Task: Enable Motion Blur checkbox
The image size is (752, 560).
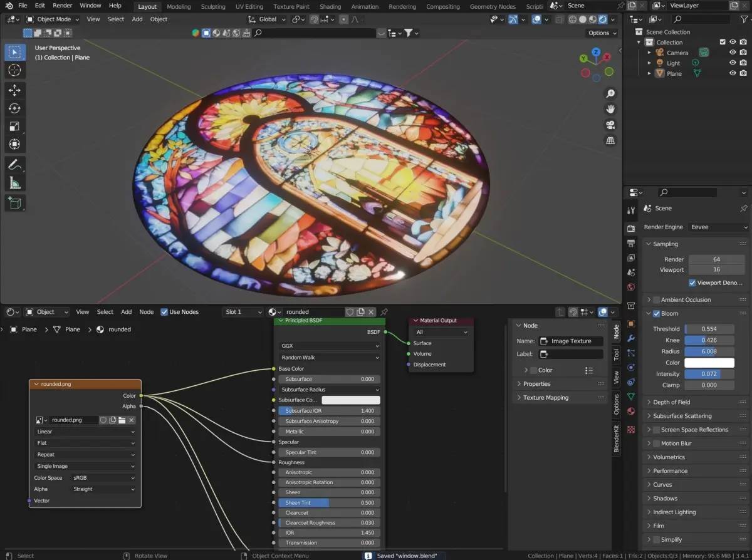Action: pyautogui.click(x=657, y=443)
